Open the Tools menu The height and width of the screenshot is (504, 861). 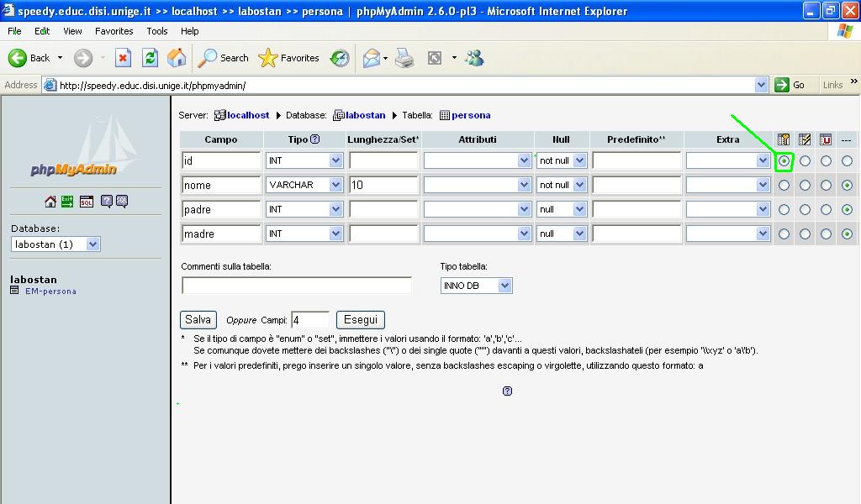(x=157, y=31)
